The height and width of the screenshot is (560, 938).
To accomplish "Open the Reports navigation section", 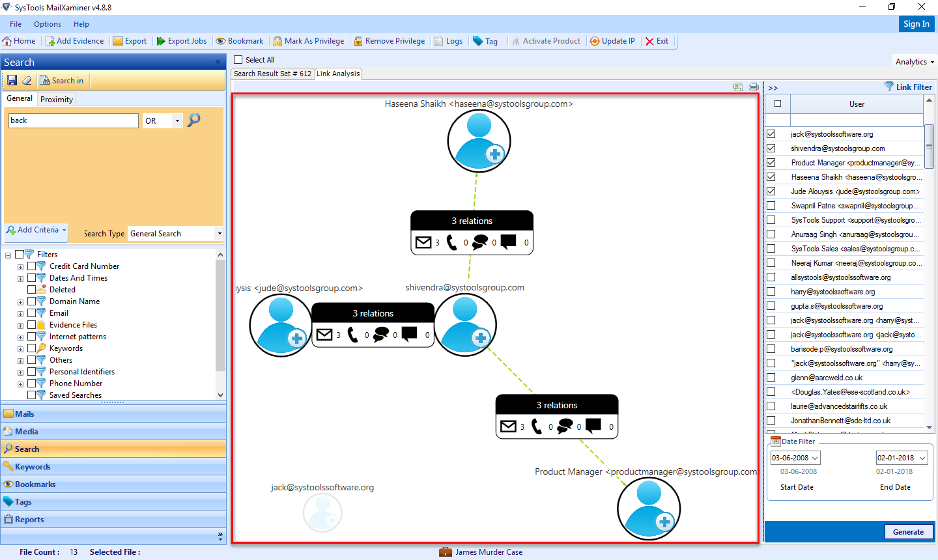I will point(113,519).
